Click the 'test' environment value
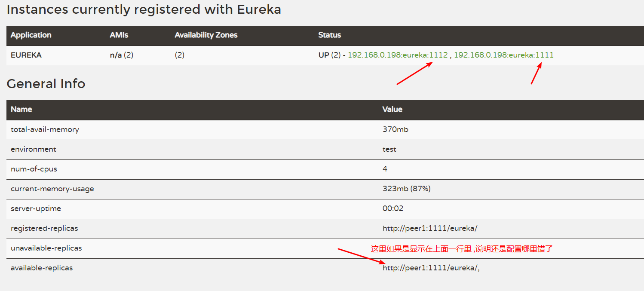This screenshot has width=644, height=291. tap(389, 149)
